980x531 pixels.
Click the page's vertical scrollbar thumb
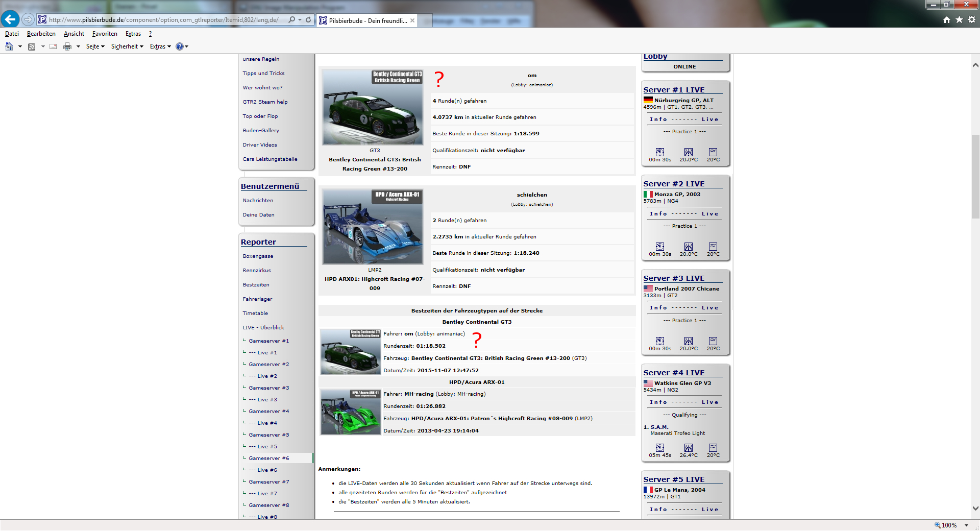975,176
